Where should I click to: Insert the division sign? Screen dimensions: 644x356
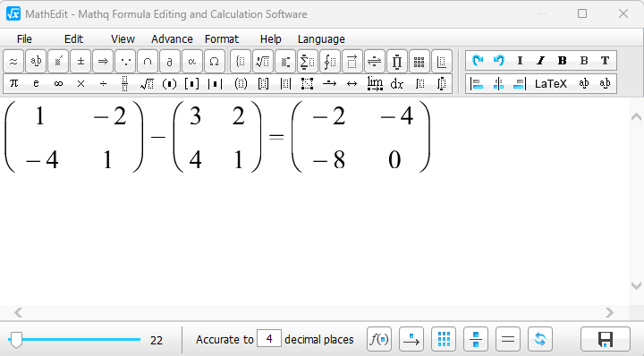tap(103, 84)
